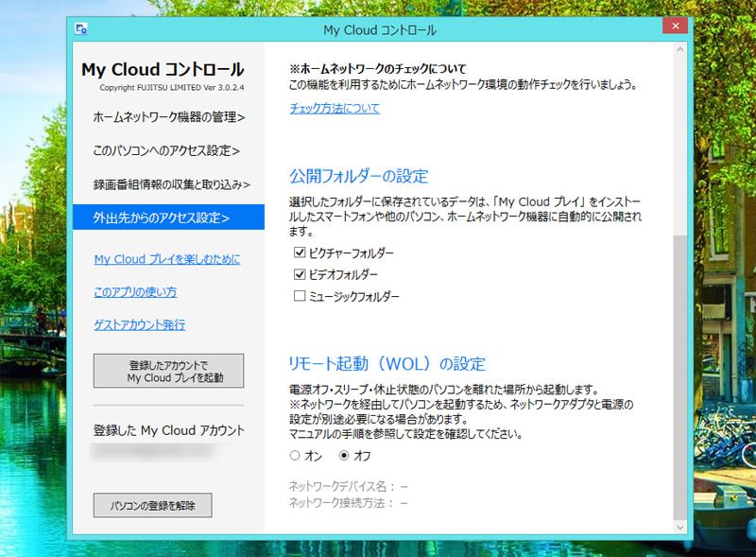Select このパソコンへのアクセス設定 menu item

point(166,150)
